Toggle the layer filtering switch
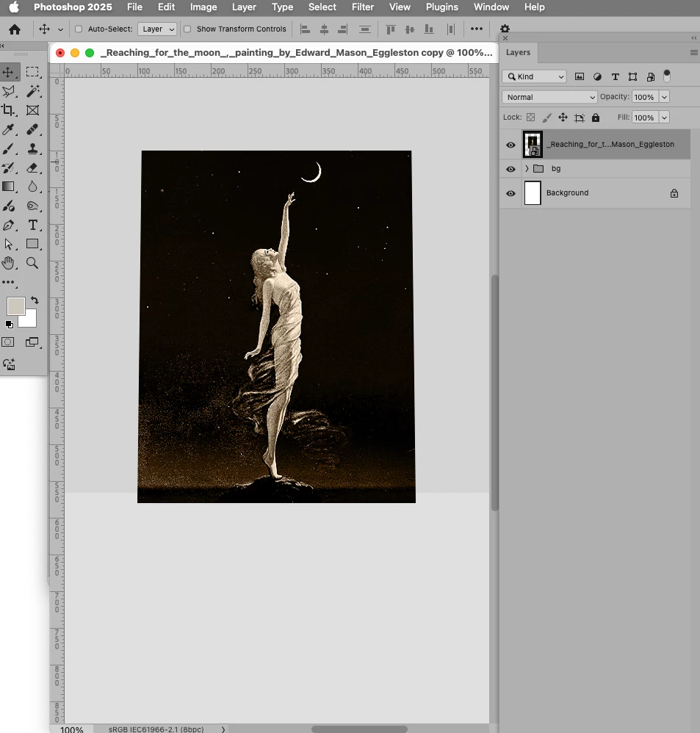This screenshot has height=733, width=700. [667, 76]
